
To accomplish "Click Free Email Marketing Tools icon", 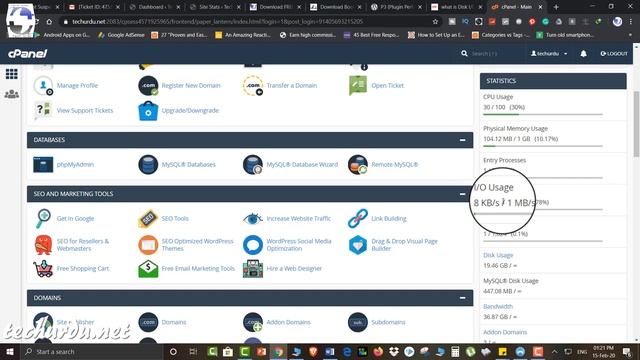I will [148, 269].
